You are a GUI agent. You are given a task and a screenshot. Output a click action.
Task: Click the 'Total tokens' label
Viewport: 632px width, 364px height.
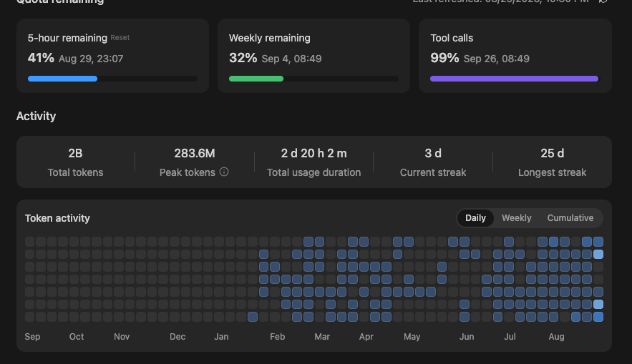click(75, 172)
